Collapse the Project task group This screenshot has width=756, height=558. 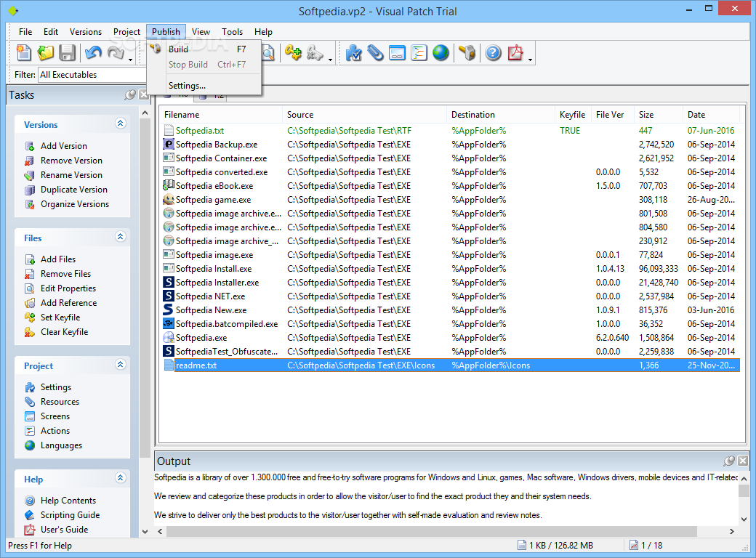(121, 364)
